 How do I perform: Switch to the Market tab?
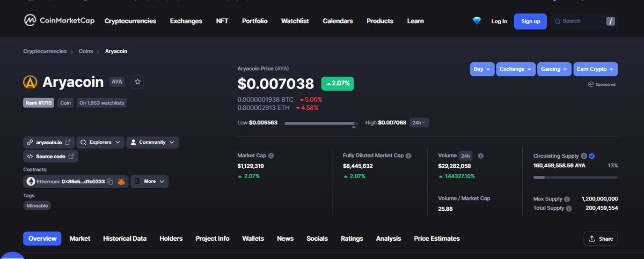pos(80,239)
